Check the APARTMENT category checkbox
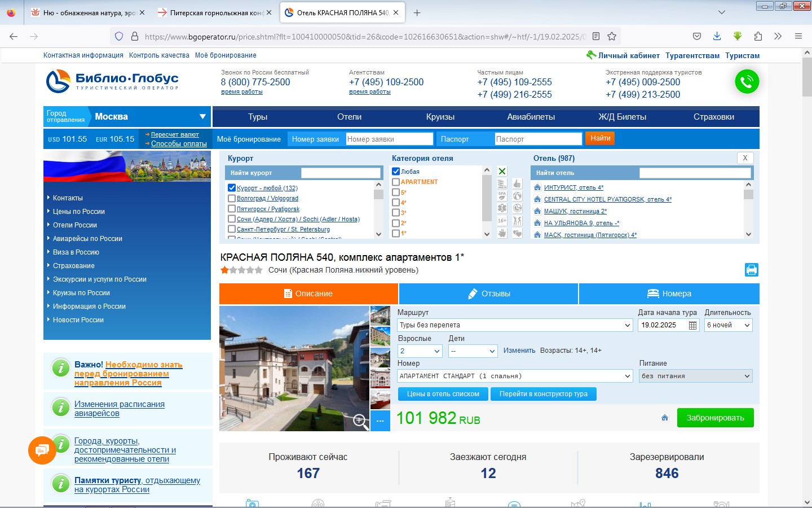 [x=396, y=182]
